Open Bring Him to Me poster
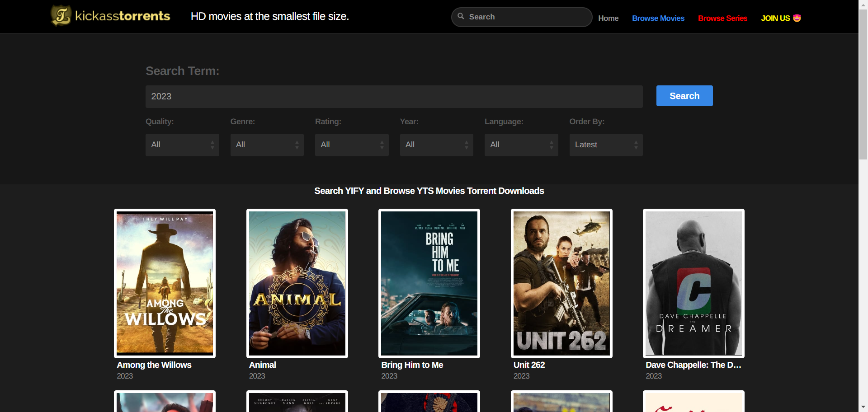868x412 pixels. pos(429,283)
